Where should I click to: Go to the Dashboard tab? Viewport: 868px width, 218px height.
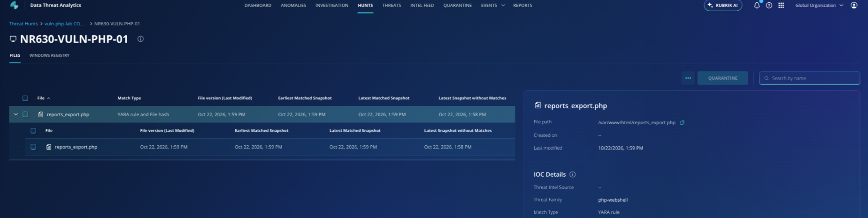pos(258,6)
